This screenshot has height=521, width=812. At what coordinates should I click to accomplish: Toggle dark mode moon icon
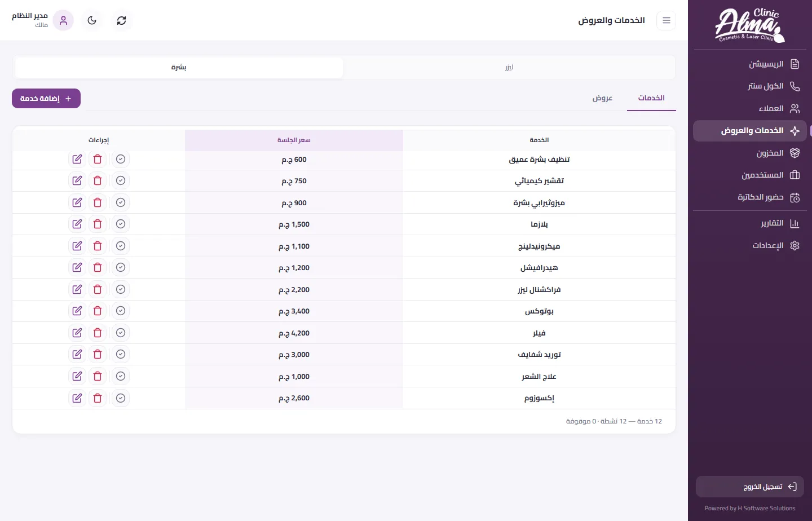92,20
